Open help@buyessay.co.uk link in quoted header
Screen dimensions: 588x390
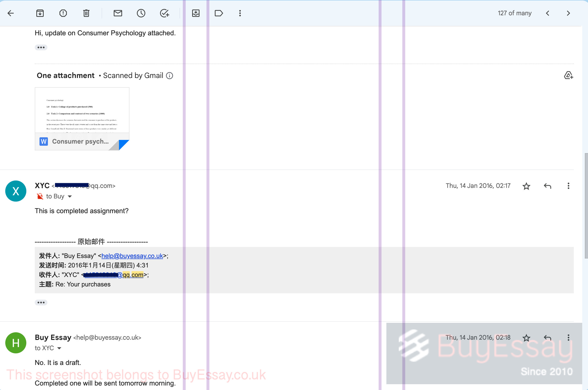(132, 256)
